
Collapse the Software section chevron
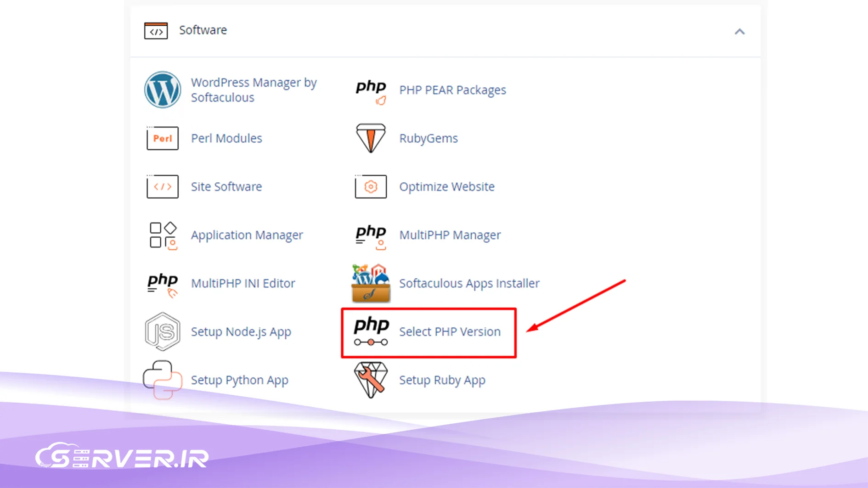[739, 32]
